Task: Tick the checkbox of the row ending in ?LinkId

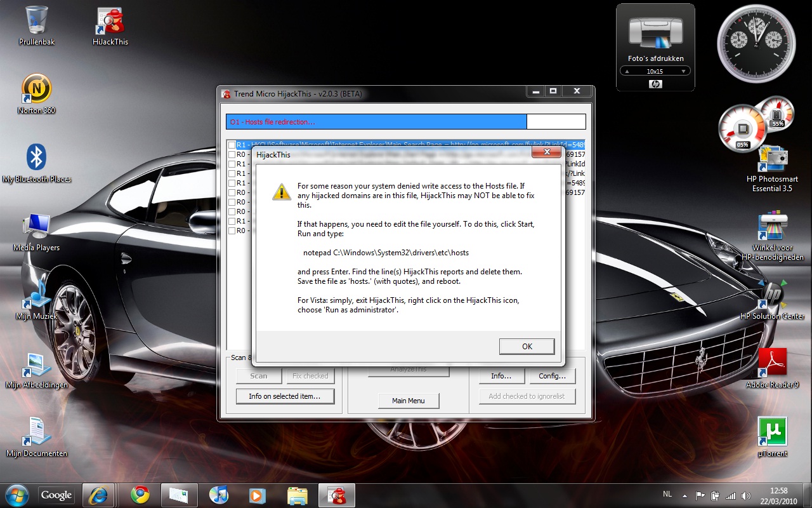Action: click(x=232, y=164)
